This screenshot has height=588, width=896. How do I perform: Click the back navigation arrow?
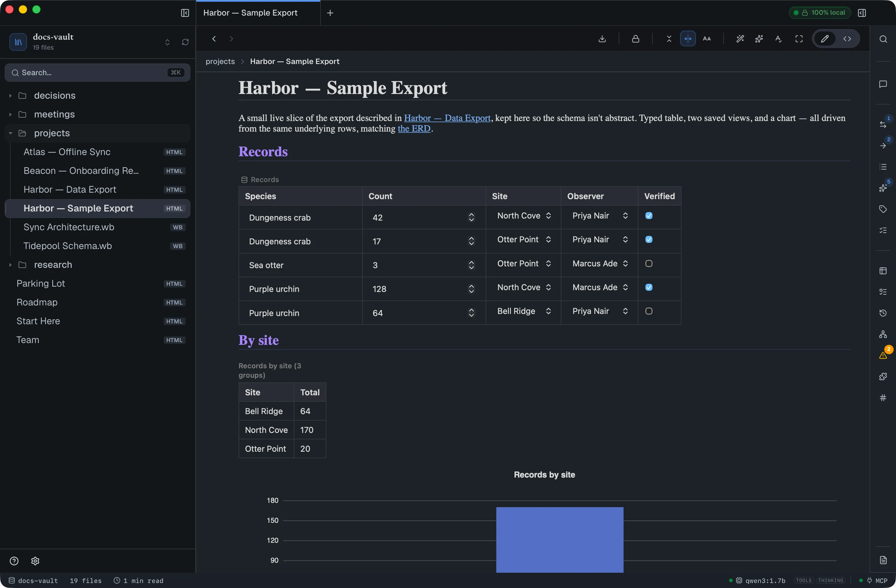(x=214, y=39)
